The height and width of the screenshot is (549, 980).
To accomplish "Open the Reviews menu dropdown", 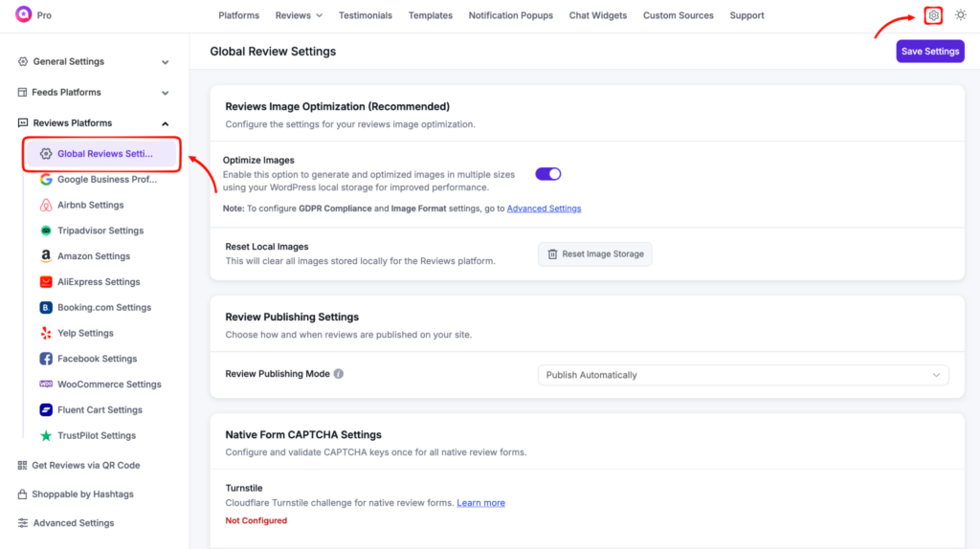I will (299, 15).
